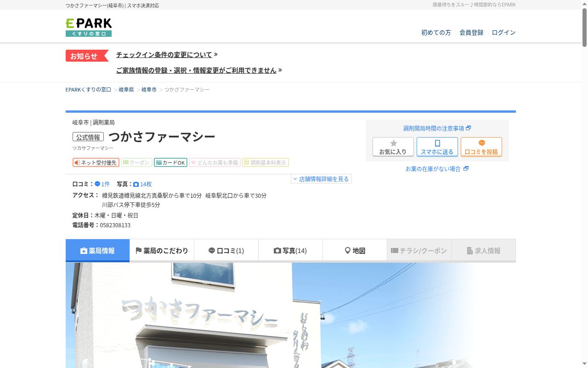Open 会員登録 registration link
The image size is (588, 368).
click(471, 33)
